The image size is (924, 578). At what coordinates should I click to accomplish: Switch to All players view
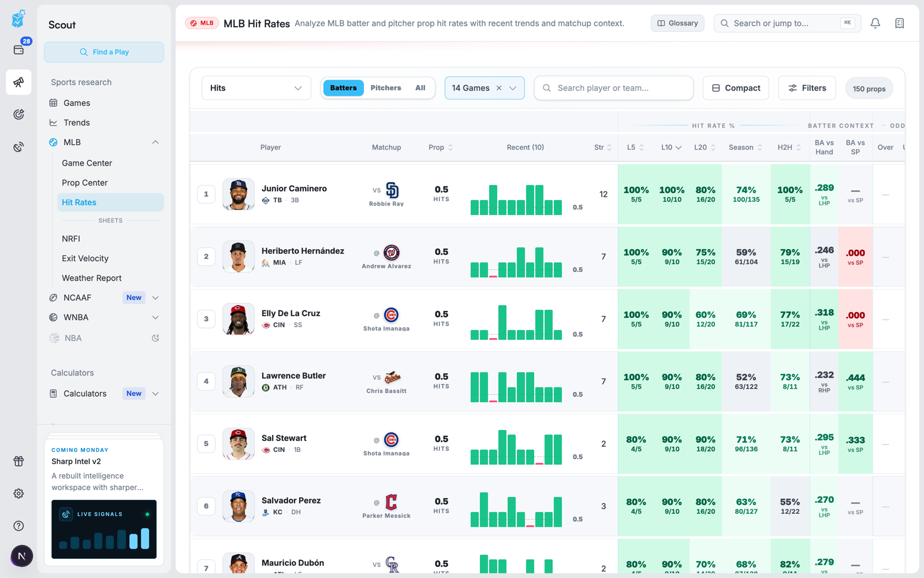point(420,88)
